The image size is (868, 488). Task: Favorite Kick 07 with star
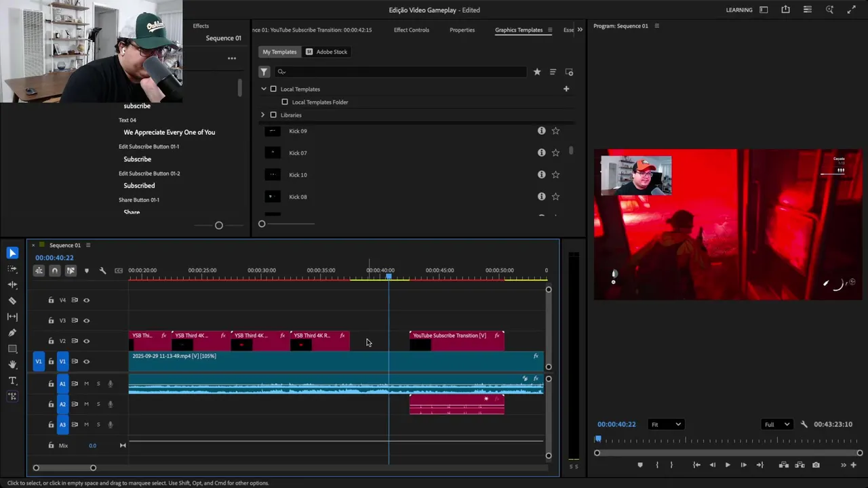(555, 152)
